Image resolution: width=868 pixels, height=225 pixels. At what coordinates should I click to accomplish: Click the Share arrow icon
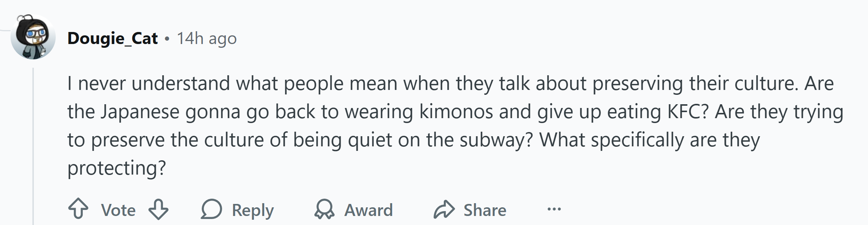(x=445, y=209)
